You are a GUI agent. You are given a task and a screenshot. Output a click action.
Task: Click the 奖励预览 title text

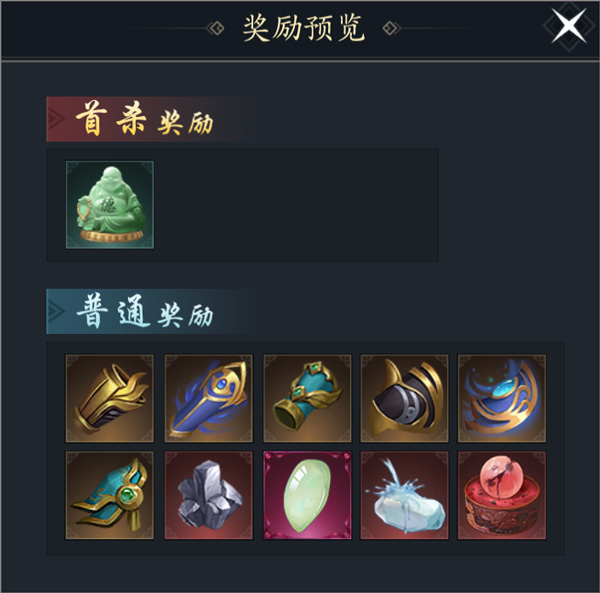(x=304, y=28)
